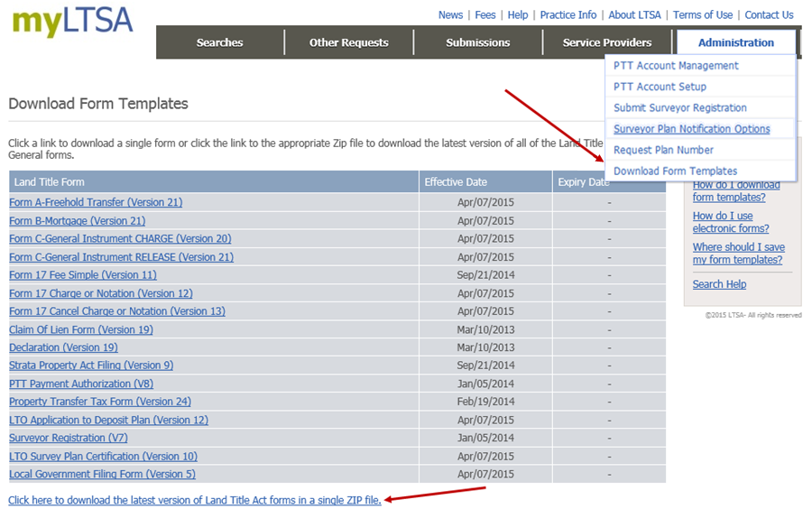Download Declaration (Version 19) form
This screenshot has height=509, width=812.
tap(63, 347)
